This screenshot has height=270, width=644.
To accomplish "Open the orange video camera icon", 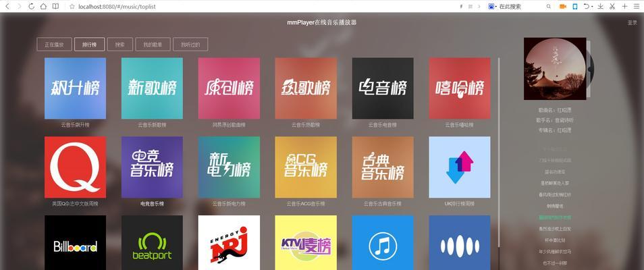I will coord(563,7).
